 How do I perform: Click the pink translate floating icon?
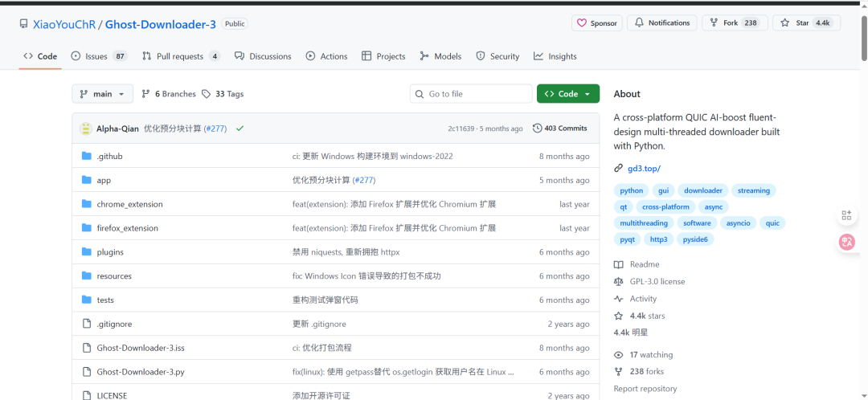point(846,242)
